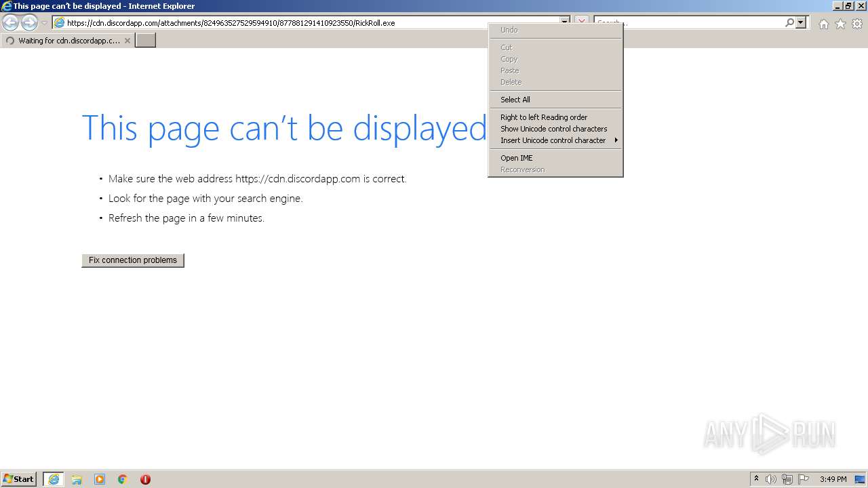Click 'Look for the page with your search engine'
Viewport: 868px width, 488px height.
point(205,199)
